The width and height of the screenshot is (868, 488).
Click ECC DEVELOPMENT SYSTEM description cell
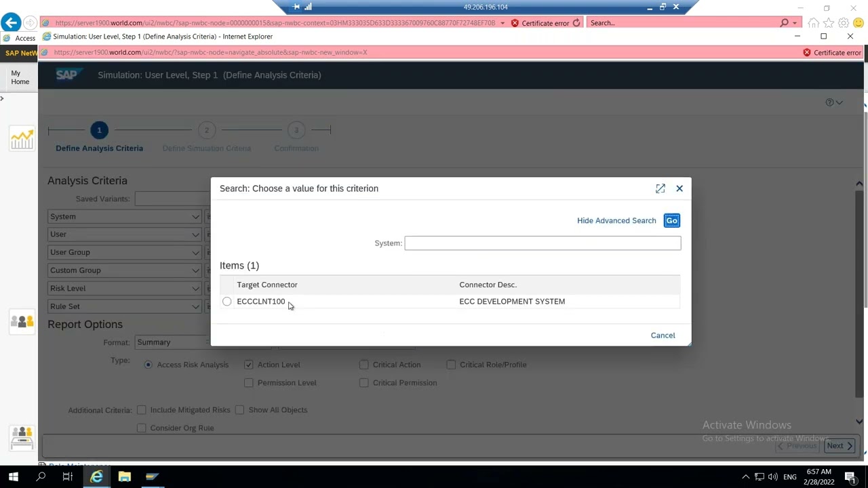(x=512, y=302)
